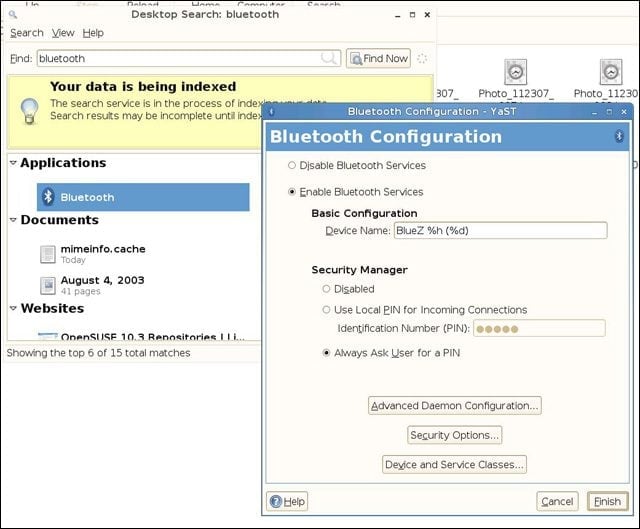Click the mimeinfo.cache result title
Image resolution: width=640 pixels, height=529 pixels.
coord(103,249)
